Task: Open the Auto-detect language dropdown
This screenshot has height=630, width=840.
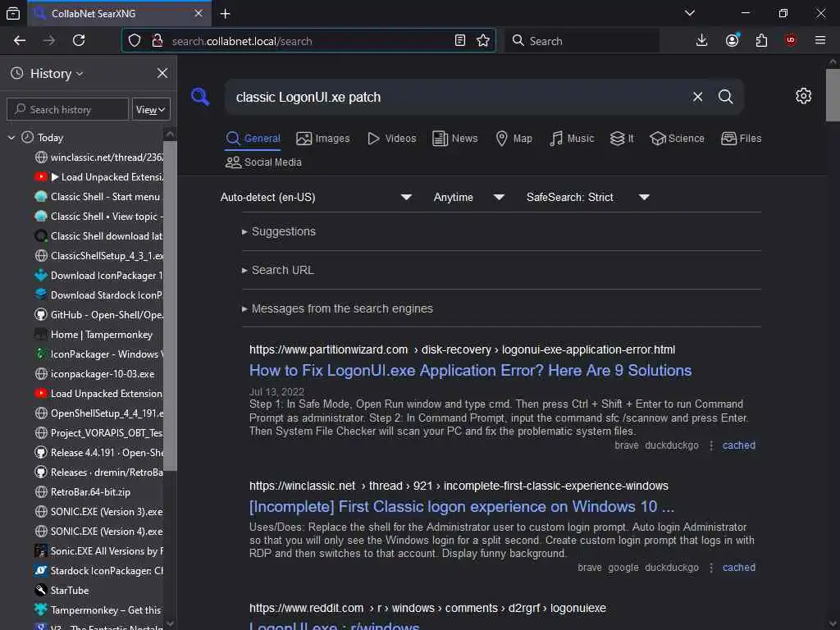Action: click(316, 197)
